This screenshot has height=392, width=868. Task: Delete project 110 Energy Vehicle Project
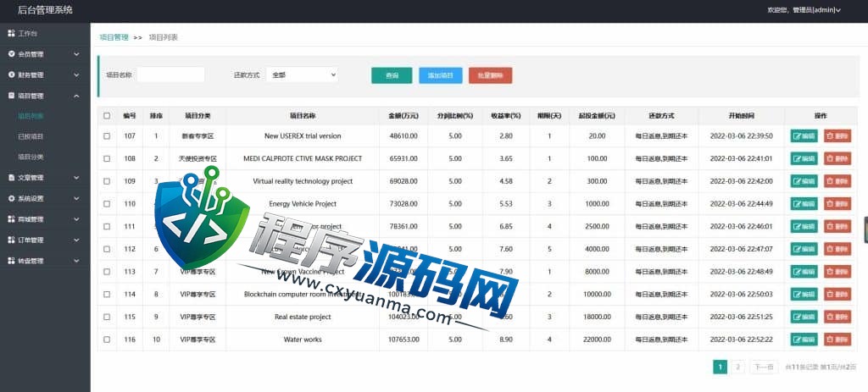[837, 204]
